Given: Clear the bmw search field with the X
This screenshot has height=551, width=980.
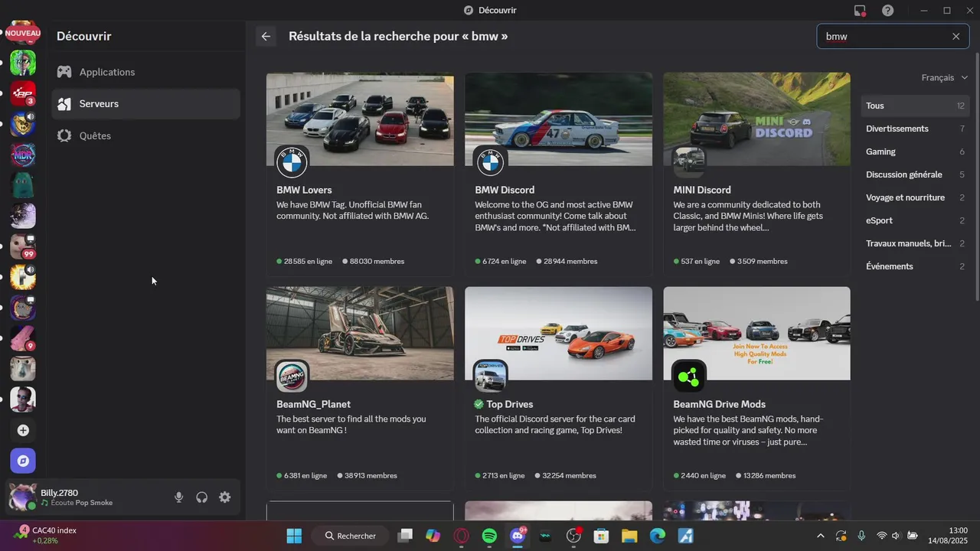Looking at the screenshot, I should (x=955, y=36).
